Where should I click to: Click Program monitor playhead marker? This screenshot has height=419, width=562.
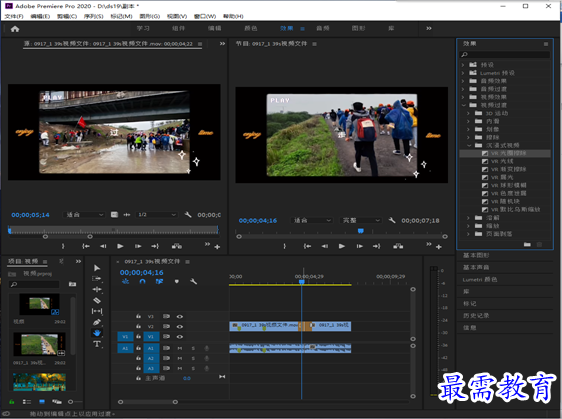pos(361,231)
